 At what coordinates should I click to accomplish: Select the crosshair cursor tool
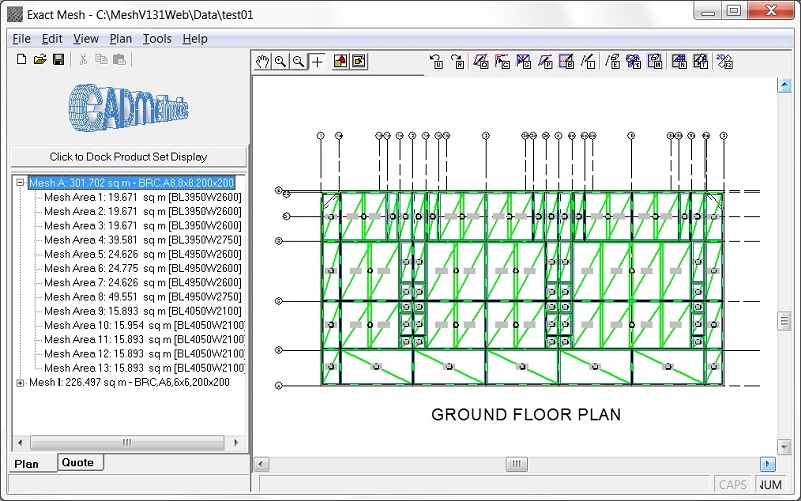(x=317, y=61)
